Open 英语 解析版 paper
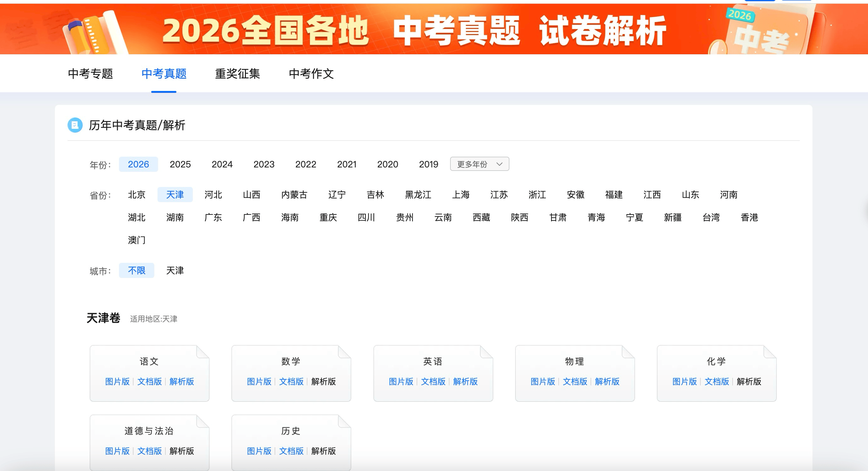The width and height of the screenshot is (868, 471). (x=465, y=382)
